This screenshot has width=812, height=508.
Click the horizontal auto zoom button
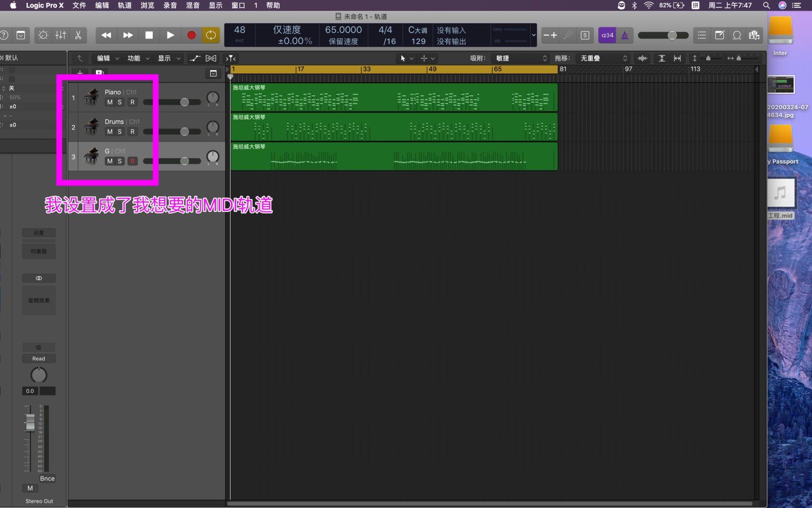(678, 58)
